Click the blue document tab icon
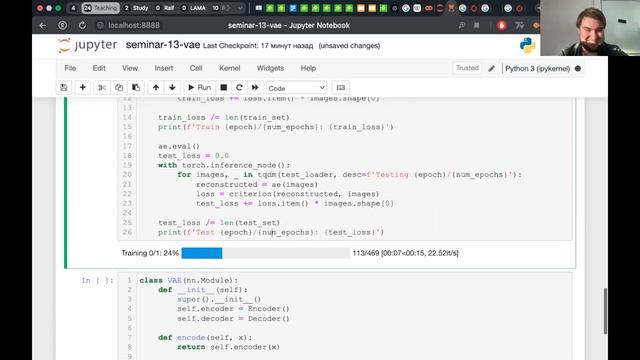 (293, 8)
